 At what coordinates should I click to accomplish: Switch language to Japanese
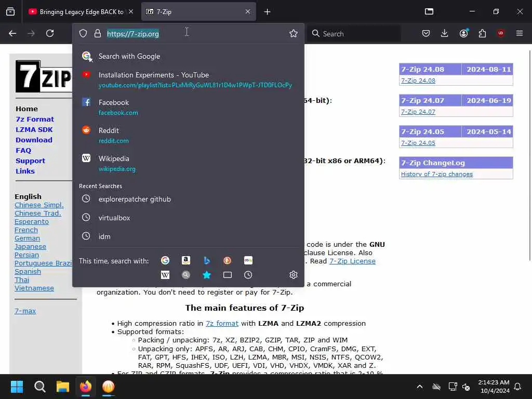tap(30, 247)
